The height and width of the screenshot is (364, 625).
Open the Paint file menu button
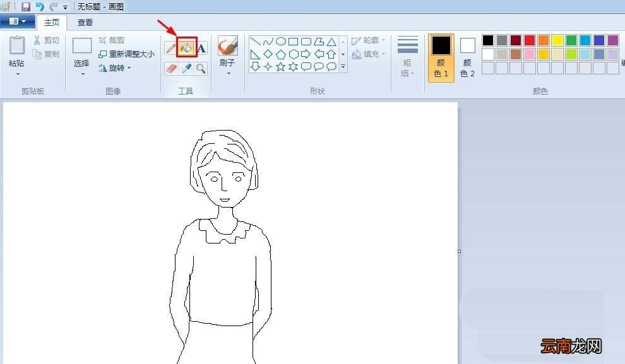tap(18, 21)
